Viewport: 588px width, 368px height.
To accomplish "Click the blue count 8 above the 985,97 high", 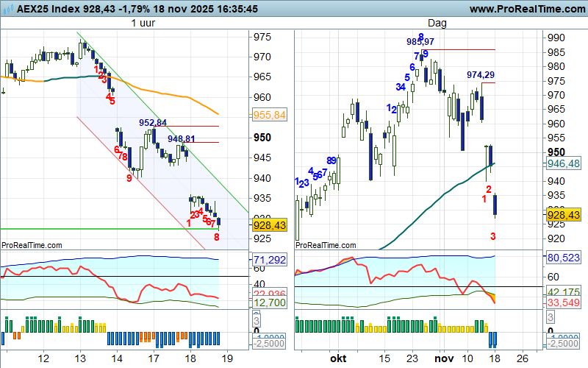I will click(420, 36).
